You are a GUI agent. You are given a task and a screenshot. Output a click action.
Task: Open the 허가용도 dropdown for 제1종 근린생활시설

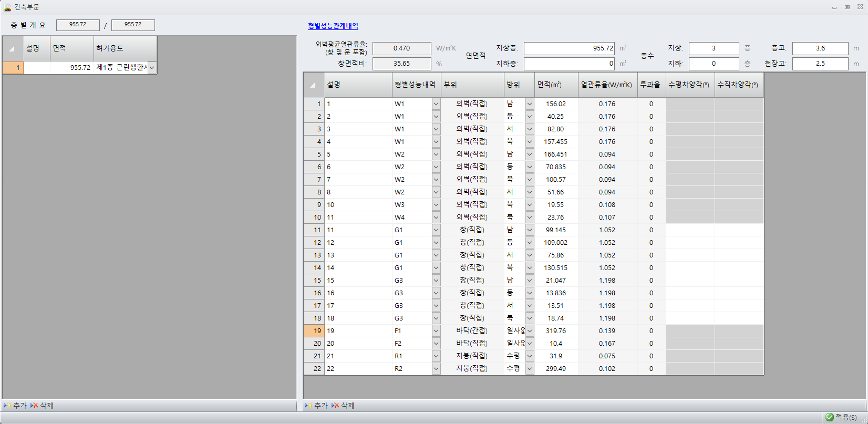pyautogui.click(x=152, y=67)
